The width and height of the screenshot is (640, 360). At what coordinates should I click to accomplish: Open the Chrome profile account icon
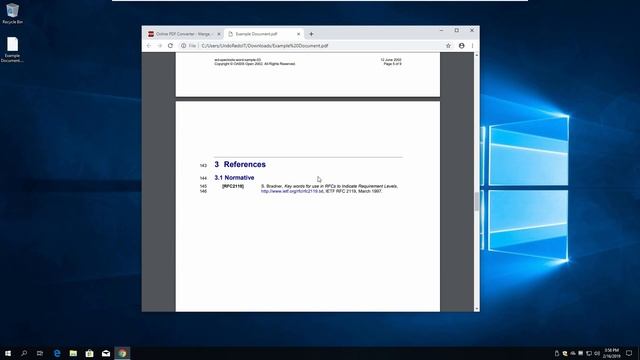click(x=461, y=46)
